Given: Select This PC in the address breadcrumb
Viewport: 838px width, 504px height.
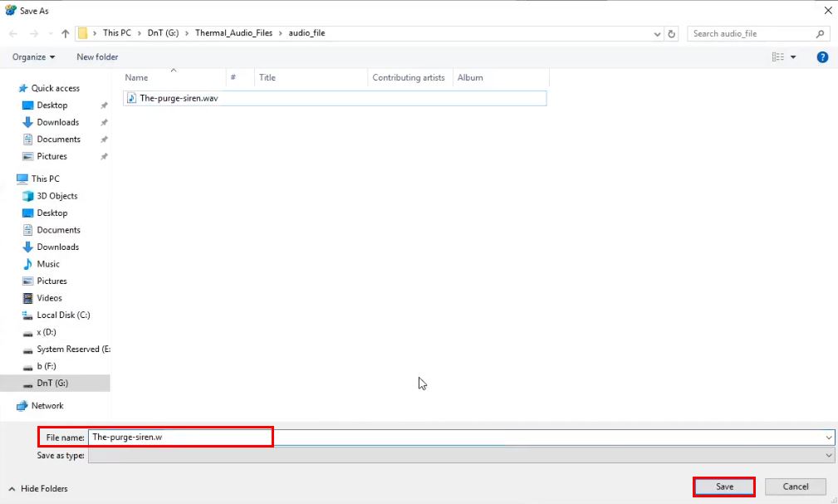Looking at the screenshot, I should [116, 32].
